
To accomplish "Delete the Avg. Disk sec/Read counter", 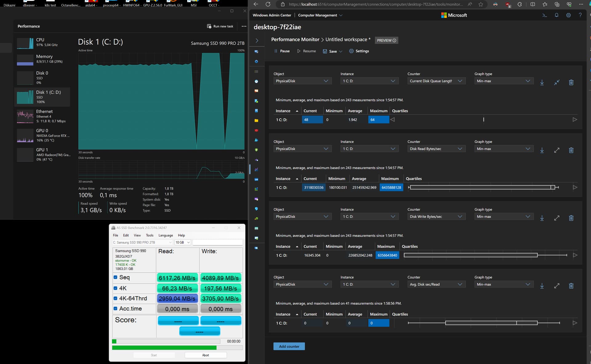I will [571, 286].
